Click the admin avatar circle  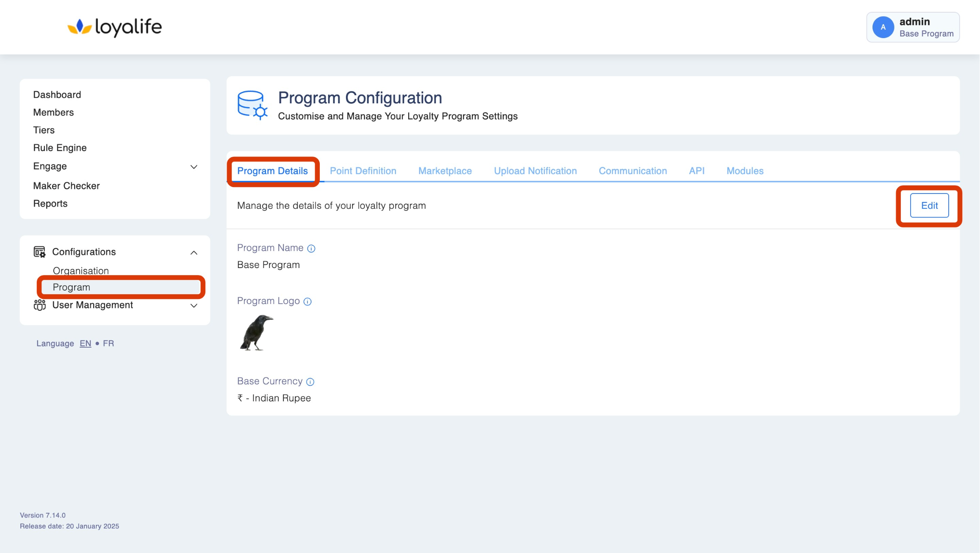tap(883, 27)
